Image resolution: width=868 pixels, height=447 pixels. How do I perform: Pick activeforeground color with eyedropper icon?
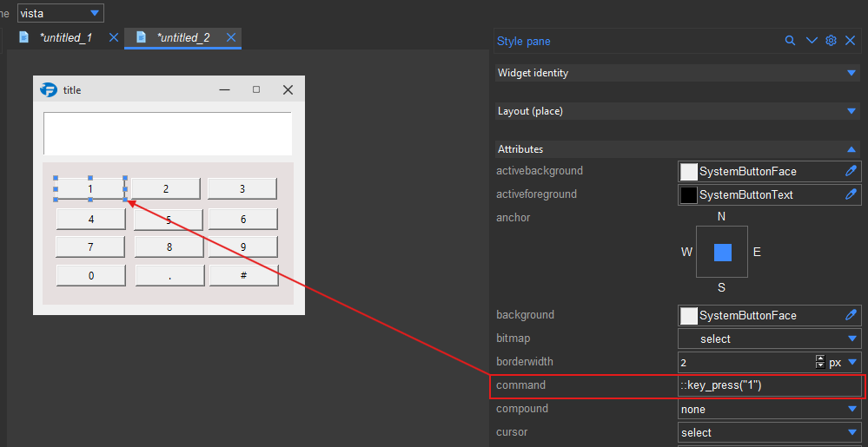click(851, 194)
